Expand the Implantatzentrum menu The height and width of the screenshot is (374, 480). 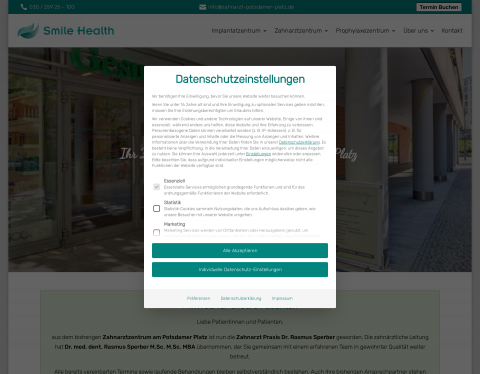click(x=239, y=31)
